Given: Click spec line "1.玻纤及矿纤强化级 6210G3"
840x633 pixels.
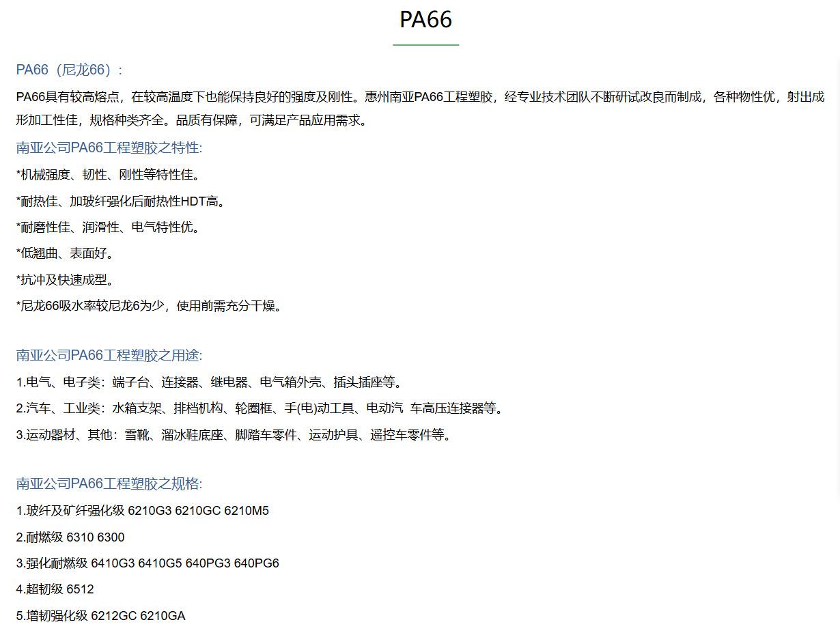Looking at the screenshot, I should click(x=143, y=510).
